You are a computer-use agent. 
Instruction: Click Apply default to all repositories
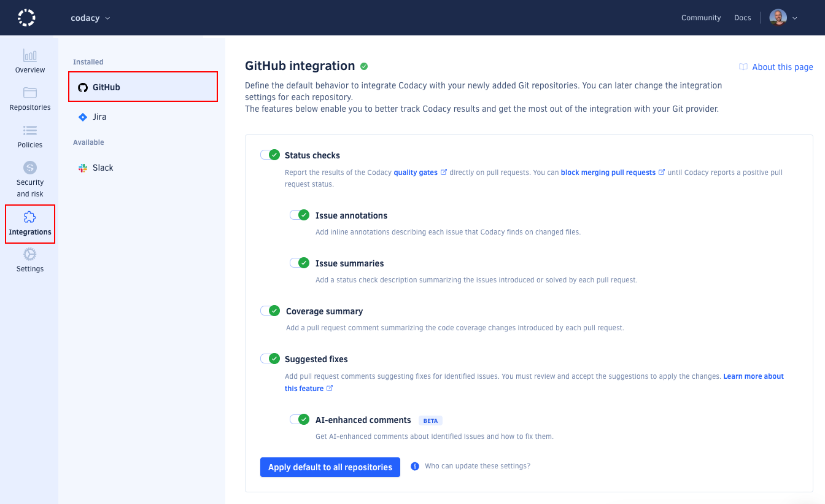click(330, 467)
